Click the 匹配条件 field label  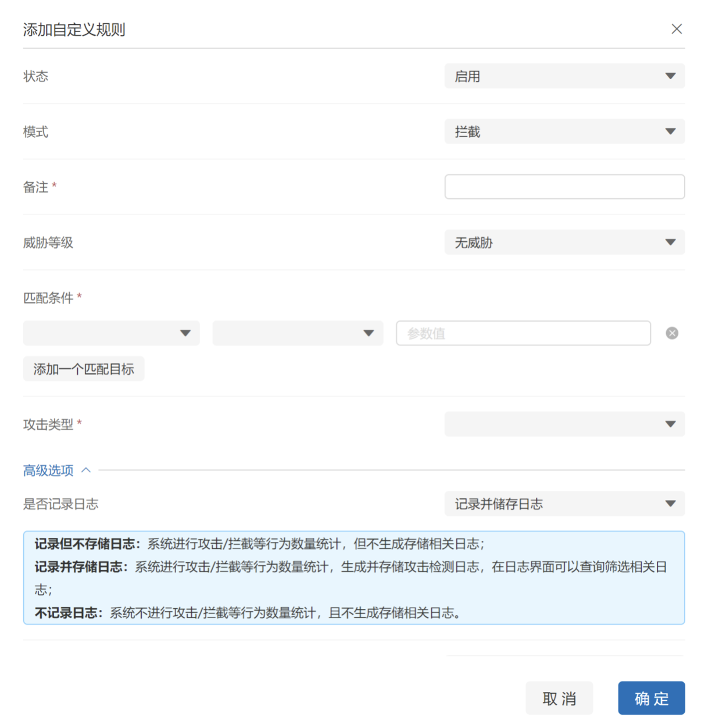[48, 298]
